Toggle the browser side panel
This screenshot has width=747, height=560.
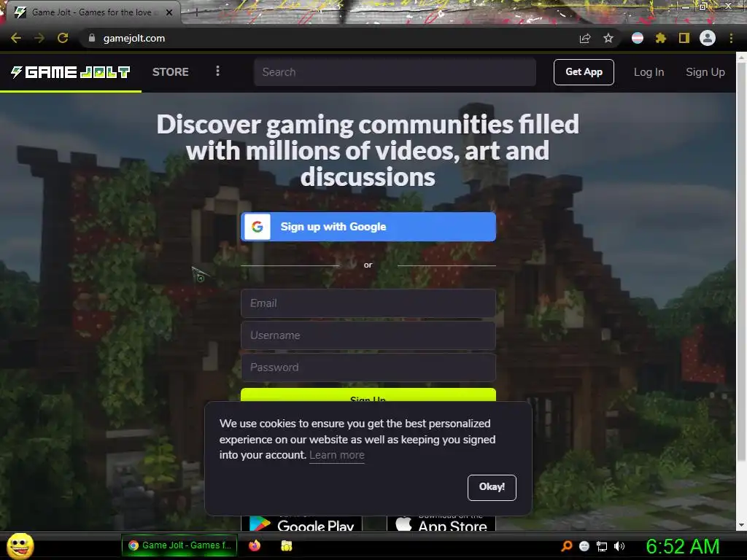(684, 38)
